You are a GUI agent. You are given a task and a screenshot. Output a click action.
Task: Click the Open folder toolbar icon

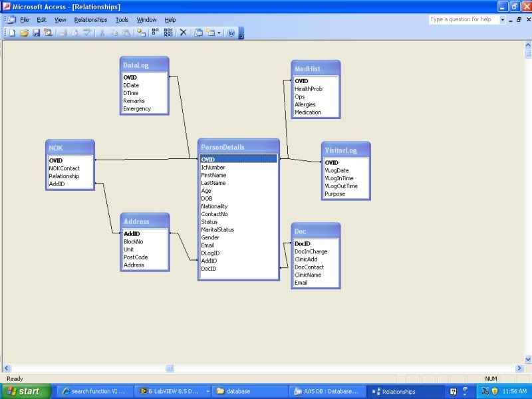pos(24,32)
